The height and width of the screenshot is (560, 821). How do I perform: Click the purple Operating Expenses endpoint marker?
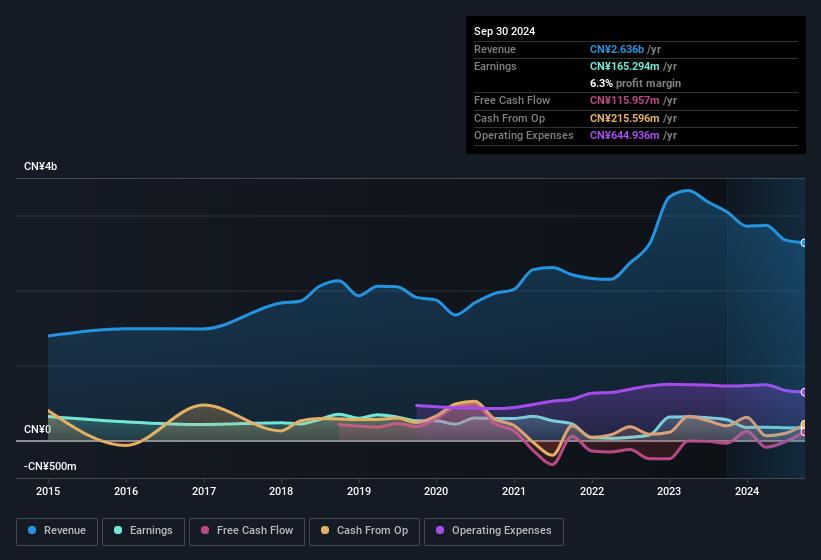(x=804, y=392)
